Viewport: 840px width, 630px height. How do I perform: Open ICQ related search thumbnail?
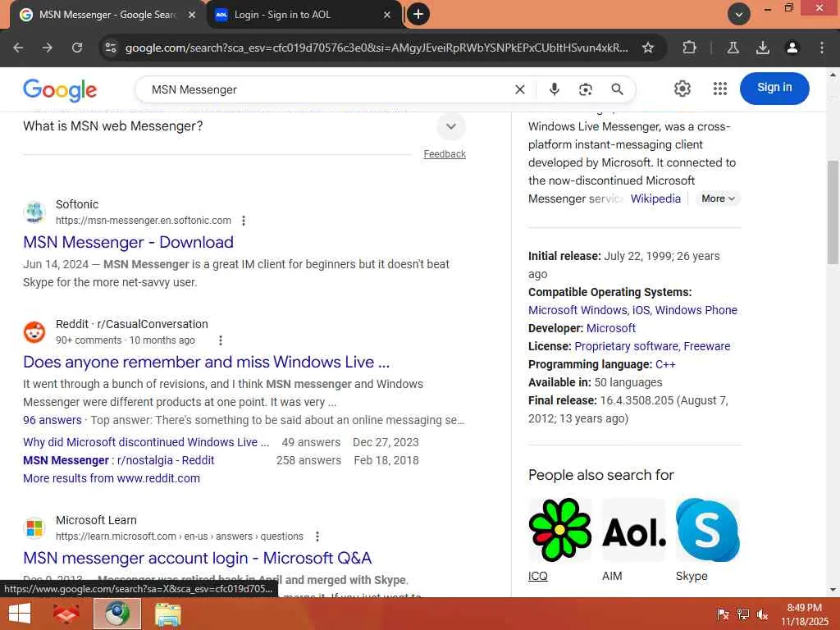[x=559, y=529]
